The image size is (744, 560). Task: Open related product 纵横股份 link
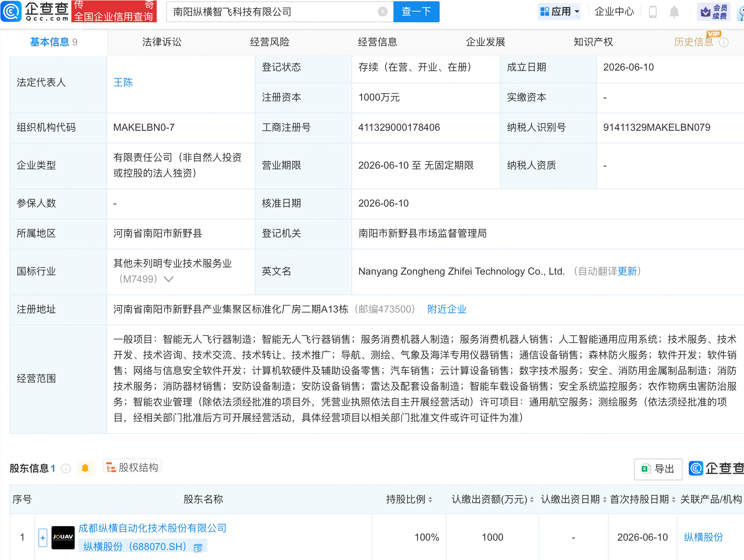(x=703, y=537)
